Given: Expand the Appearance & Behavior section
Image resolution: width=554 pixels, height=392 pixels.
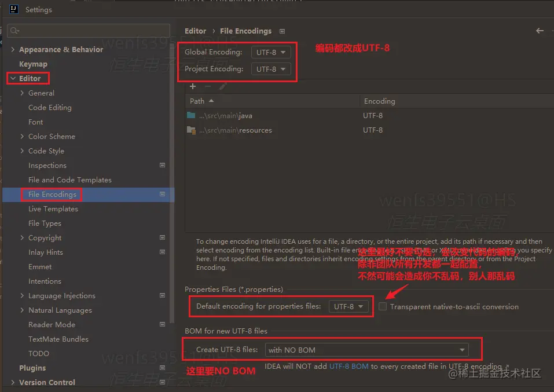Looking at the screenshot, I should pyautogui.click(x=13, y=49).
